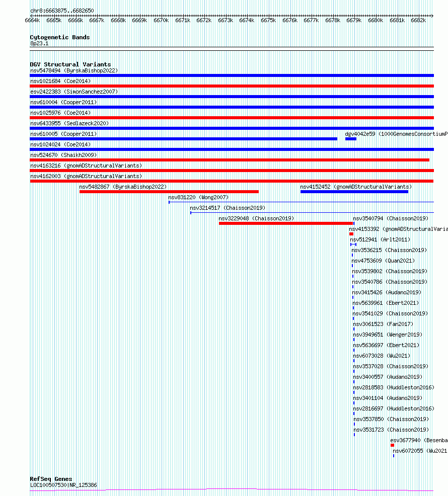Click the blue bar under nsv5478494
Screen dimensions: 448x496
tap(232, 75)
